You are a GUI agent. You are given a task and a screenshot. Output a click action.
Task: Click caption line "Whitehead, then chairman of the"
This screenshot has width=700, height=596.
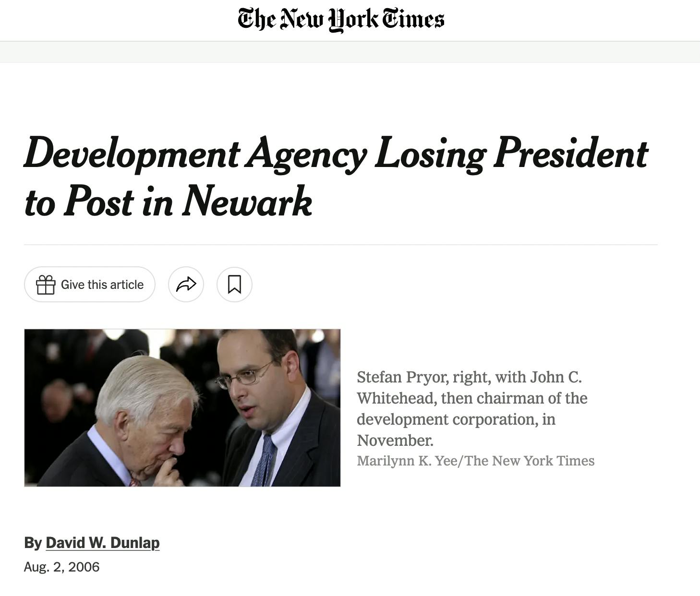click(x=472, y=398)
